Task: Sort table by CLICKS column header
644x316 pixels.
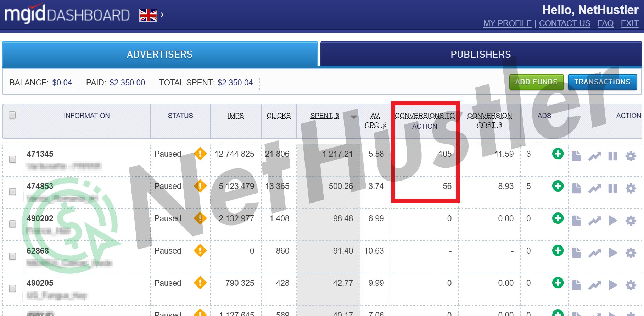Action: [279, 116]
